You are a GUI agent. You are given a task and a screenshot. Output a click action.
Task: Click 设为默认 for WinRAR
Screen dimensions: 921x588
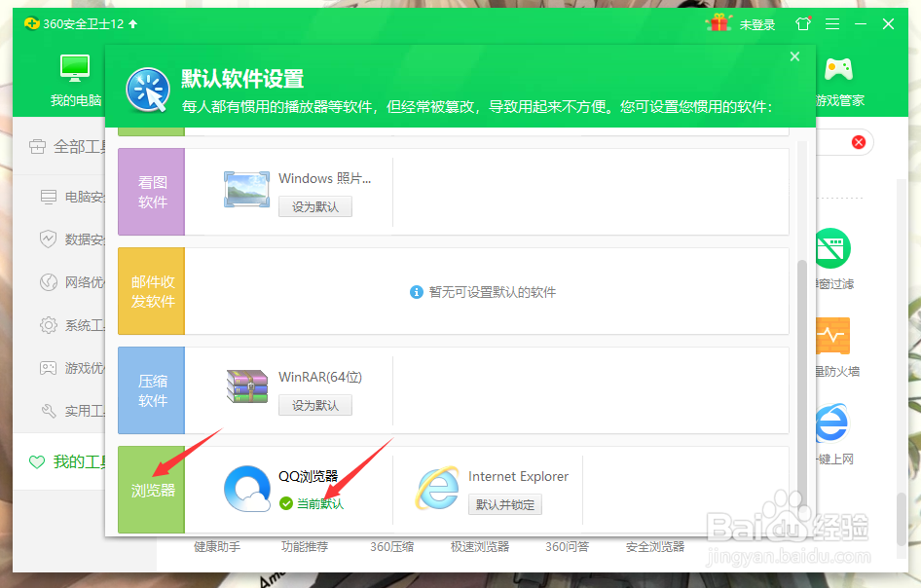tap(314, 405)
